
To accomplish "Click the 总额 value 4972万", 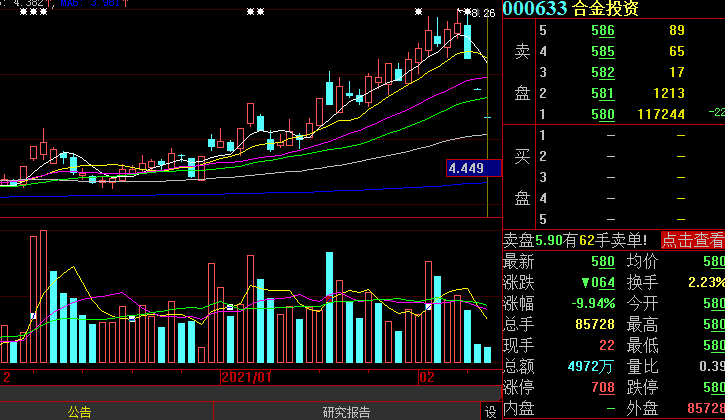I will [x=590, y=367].
